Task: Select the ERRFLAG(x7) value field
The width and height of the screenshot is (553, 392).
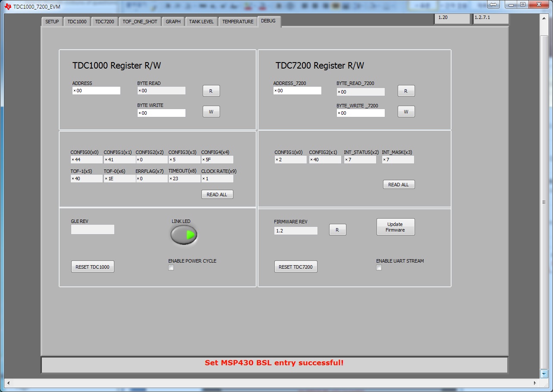Action: (x=151, y=179)
